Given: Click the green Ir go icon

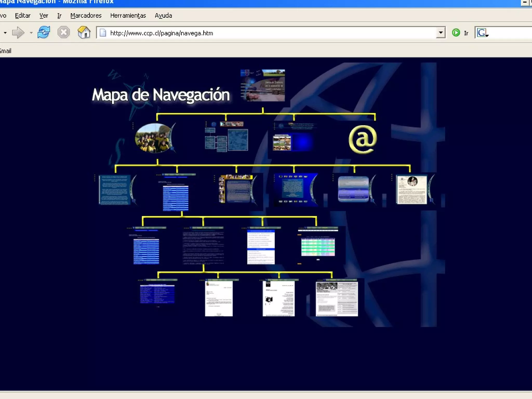Looking at the screenshot, I should point(456,33).
